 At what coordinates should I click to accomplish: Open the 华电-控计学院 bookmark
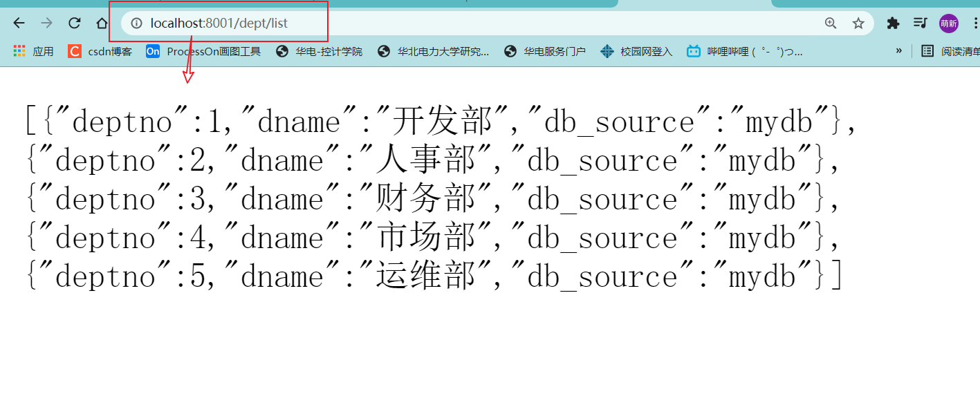click(319, 51)
